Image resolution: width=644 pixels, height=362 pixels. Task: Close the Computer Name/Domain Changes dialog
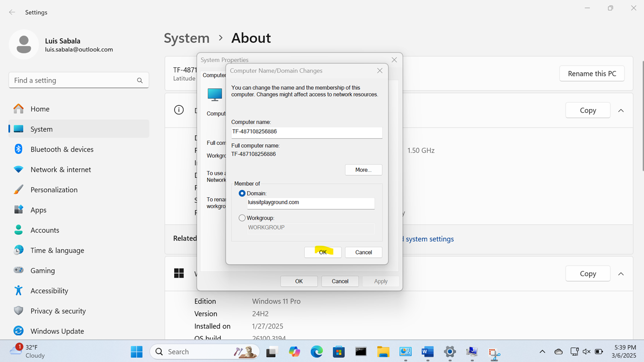380,71
